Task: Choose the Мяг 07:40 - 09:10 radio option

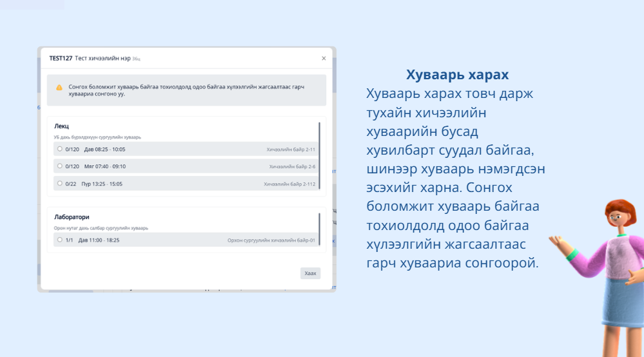Action: tap(60, 166)
